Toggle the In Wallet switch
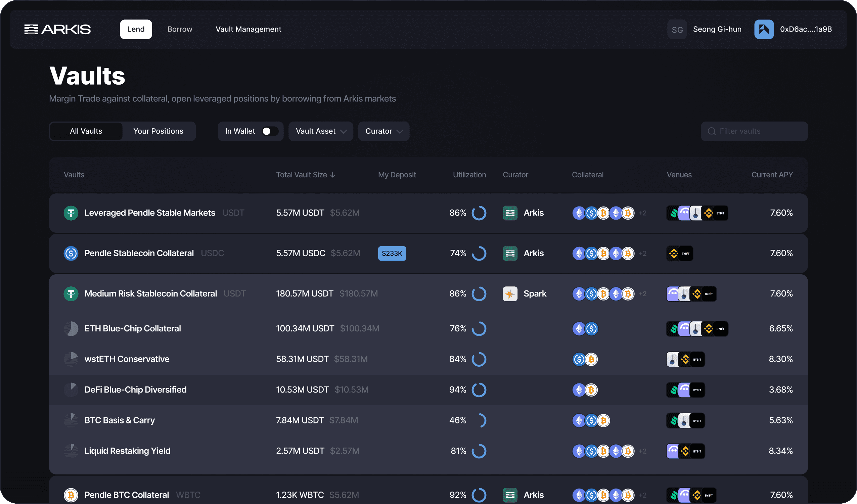The image size is (857, 504). (x=270, y=131)
